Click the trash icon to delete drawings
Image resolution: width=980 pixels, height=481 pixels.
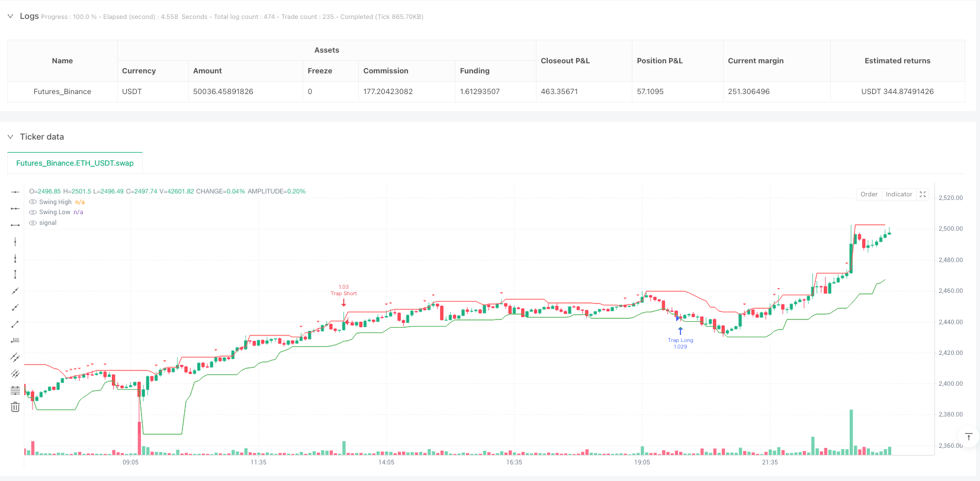15,407
